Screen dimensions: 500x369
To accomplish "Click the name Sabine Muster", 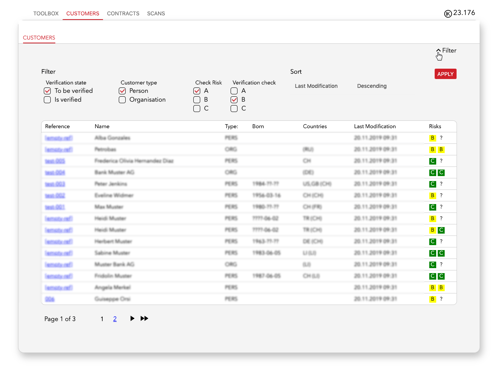I will [x=112, y=253].
